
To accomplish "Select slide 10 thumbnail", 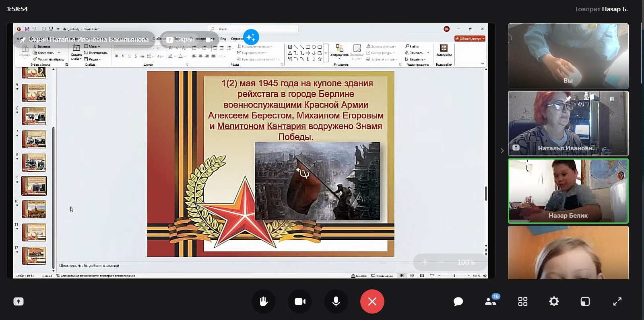I will point(34,209).
